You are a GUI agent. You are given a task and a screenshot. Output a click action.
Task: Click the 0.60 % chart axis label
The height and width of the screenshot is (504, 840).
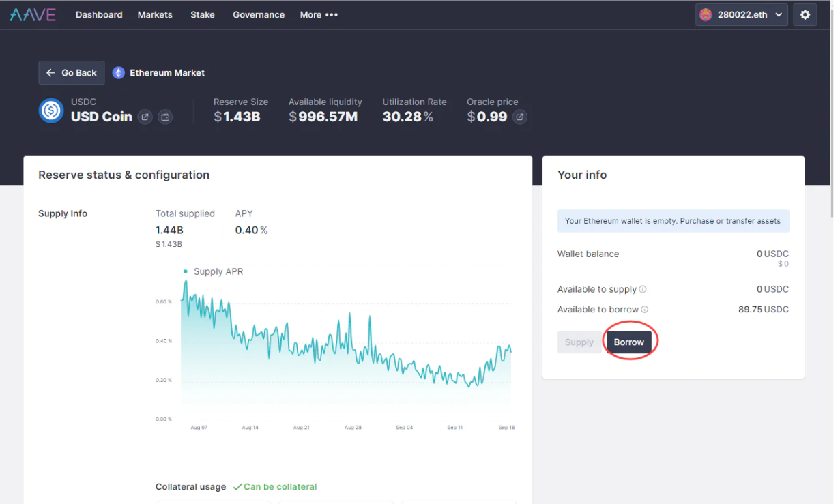click(164, 301)
